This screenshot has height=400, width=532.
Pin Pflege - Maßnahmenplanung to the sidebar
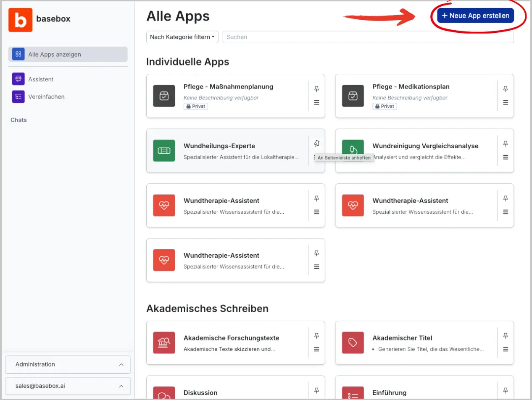click(316, 89)
